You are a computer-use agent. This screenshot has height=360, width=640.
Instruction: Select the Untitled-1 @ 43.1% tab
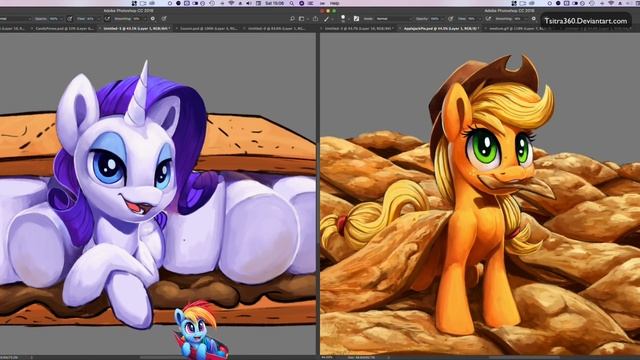coord(135,29)
